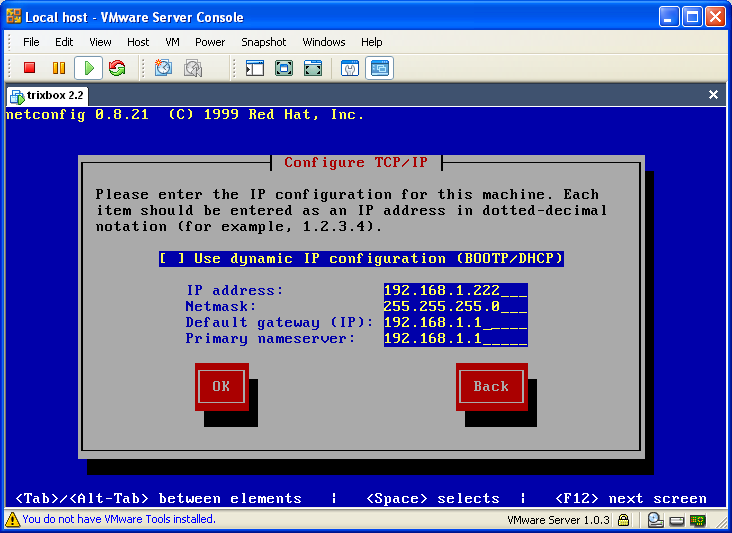Click the 'Primary nameserver:' label

coord(270,339)
